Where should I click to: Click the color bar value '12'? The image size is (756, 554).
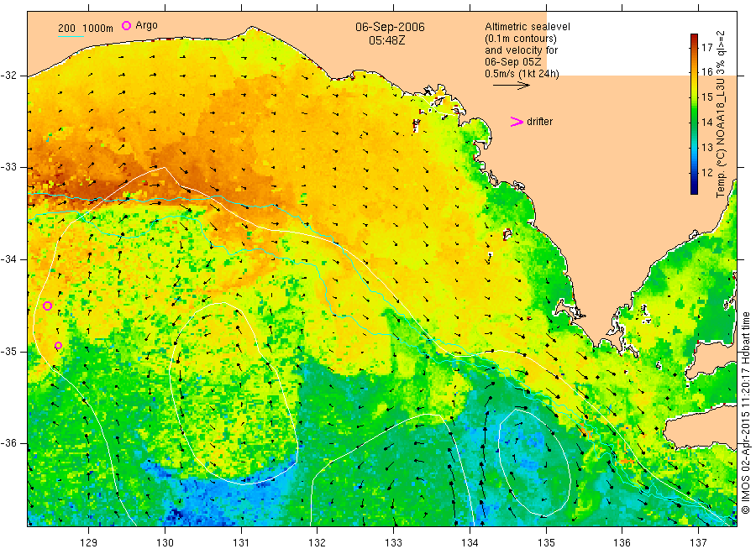coord(706,172)
